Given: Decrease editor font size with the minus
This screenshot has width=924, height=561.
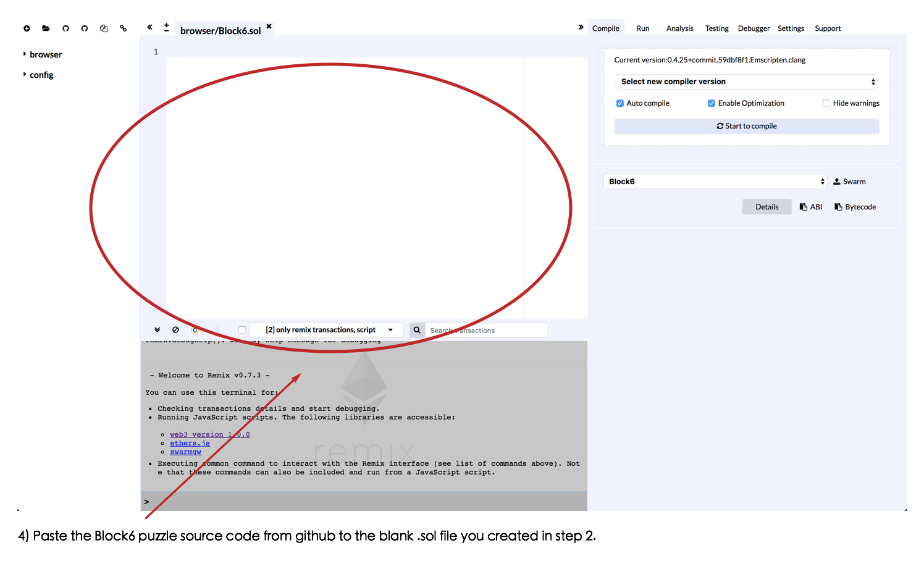Looking at the screenshot, I should pos(166,30).
